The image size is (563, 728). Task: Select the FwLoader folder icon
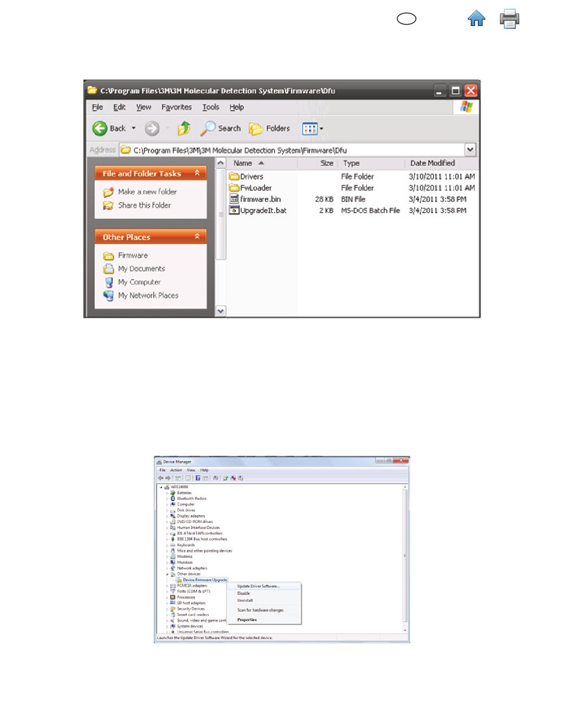(x=234, y=188)
